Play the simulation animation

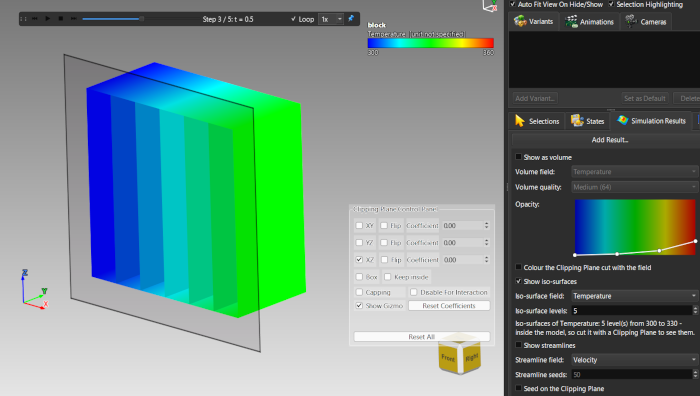point(48,19)
